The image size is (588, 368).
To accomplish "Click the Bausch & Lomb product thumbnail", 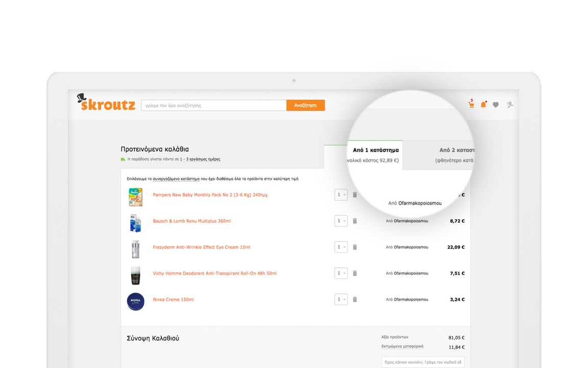I will [135, 223].
